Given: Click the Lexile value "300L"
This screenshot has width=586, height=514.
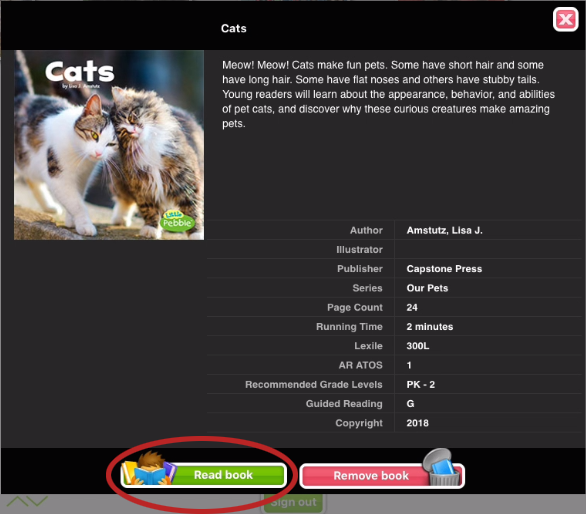Looking at the screenshot, I should point(418,346).
